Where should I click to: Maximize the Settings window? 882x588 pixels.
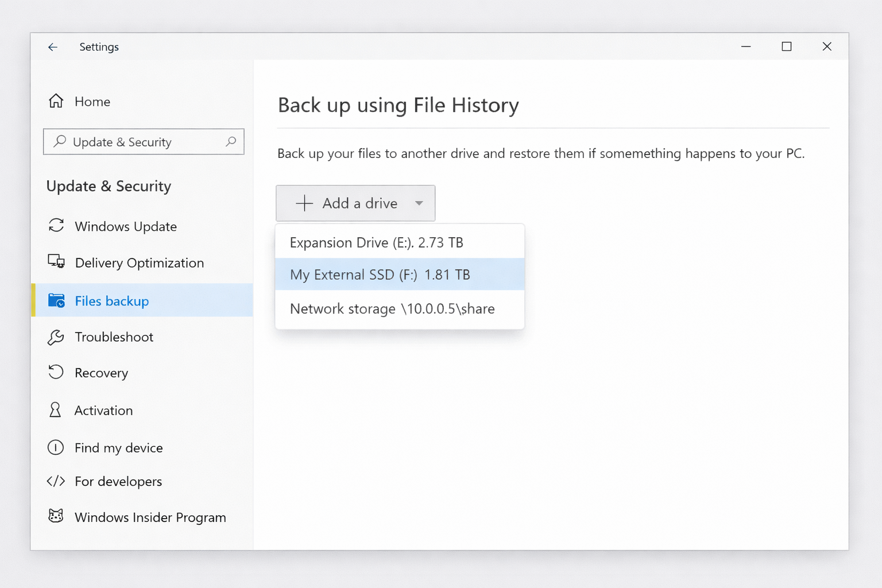click(787, 47)
